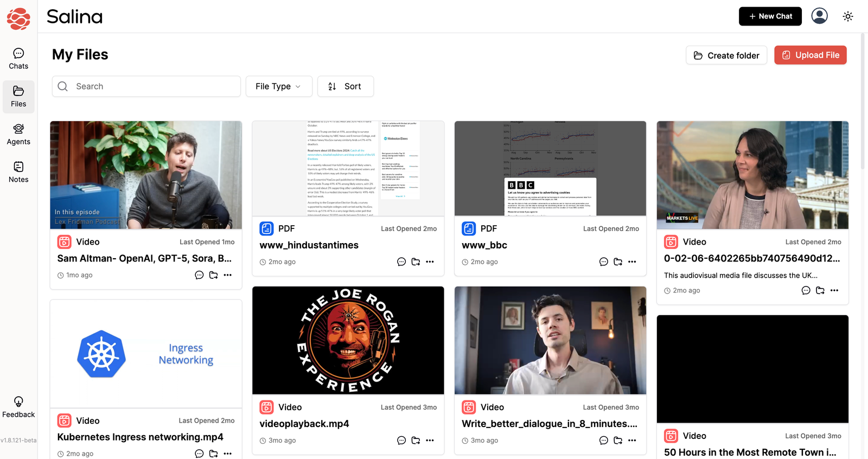Open the Agents page

(x=18, y=135)
